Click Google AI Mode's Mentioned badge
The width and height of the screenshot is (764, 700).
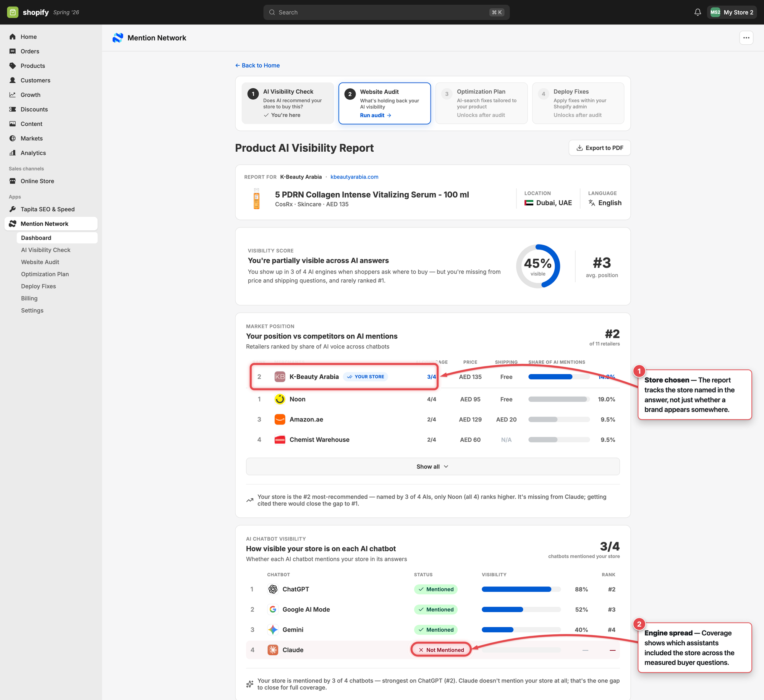pos(435,609)
